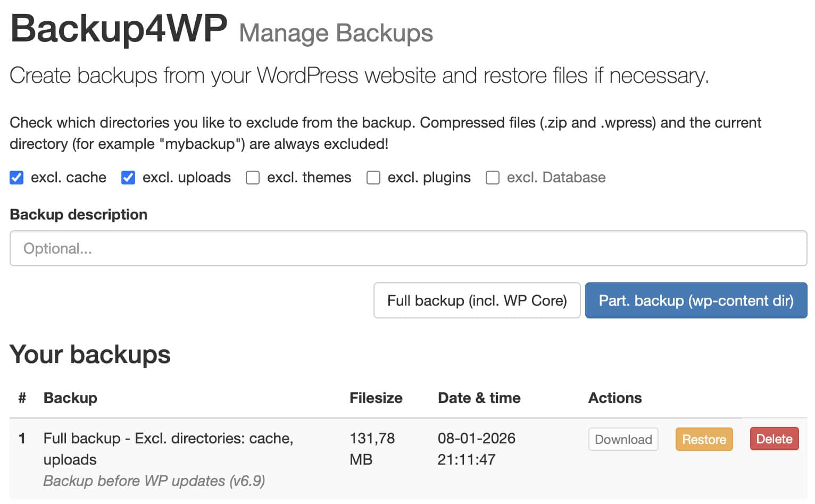
Task: Sort by Date & time column
Action: tap(479, 398)
